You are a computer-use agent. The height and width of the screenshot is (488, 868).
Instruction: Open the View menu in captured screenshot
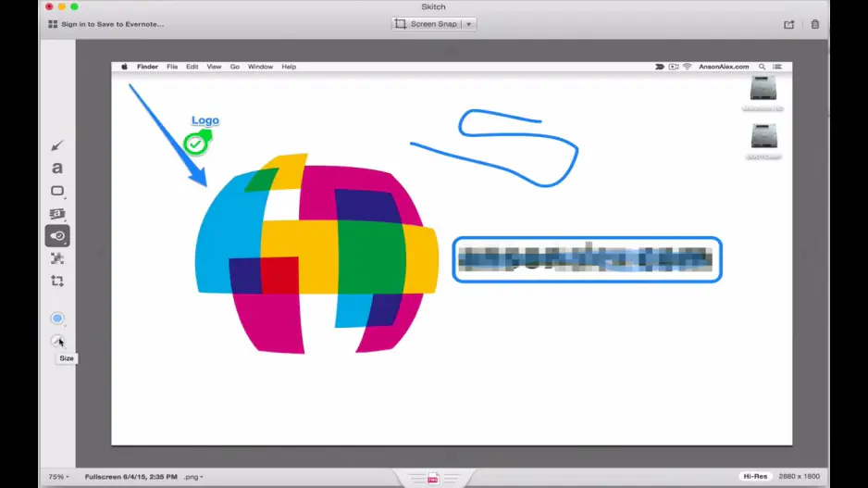point(214,67)
